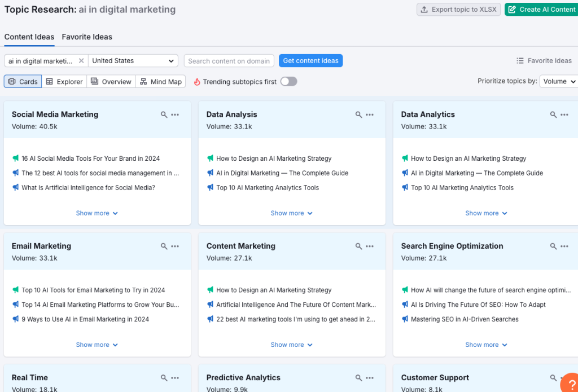Open the ellipsis menu on Data Analysis card
The height and width of the screenshot is (392, 578).
tap(370, 114)
